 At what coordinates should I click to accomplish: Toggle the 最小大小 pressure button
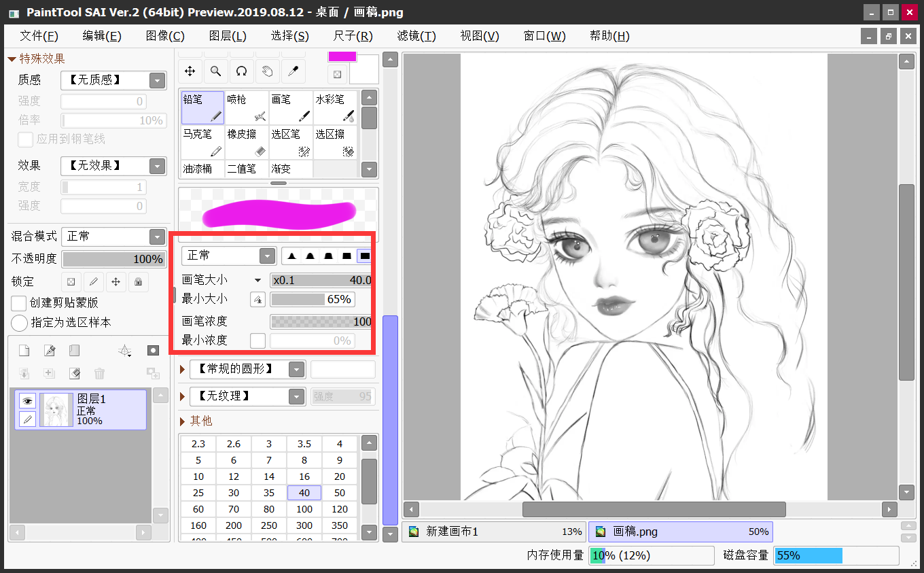tap(257, 299)
